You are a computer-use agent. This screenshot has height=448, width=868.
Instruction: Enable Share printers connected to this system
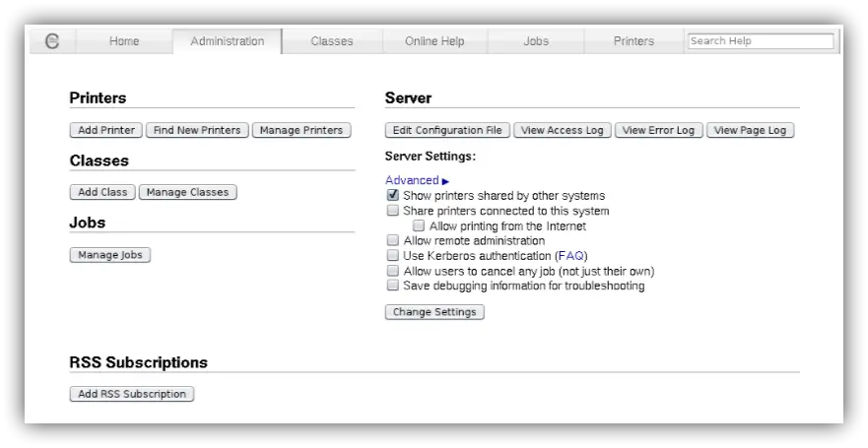pyautogui.click(x=392, y=210)
